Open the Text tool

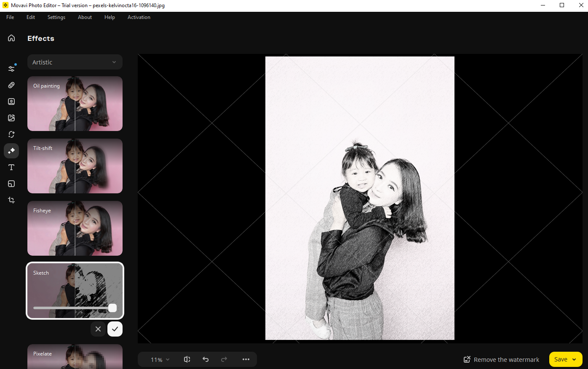pyautogui.click(x=11, y=167)
